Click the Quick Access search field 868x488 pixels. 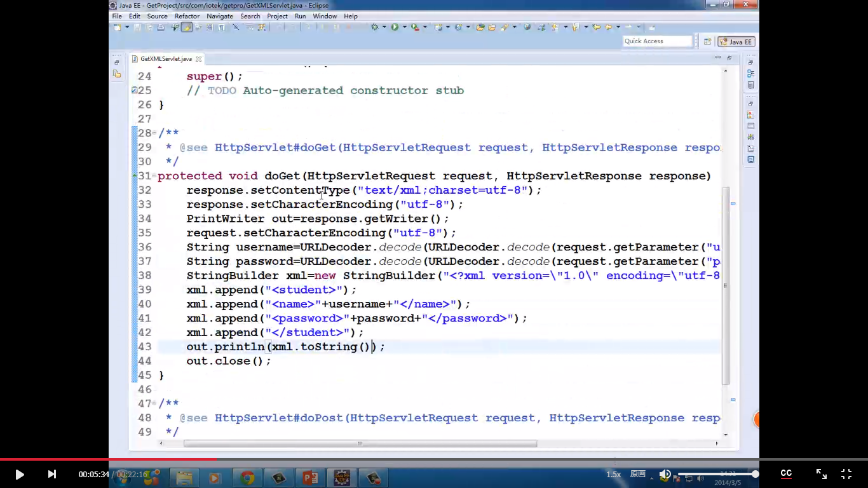click(x=657, y=41)
